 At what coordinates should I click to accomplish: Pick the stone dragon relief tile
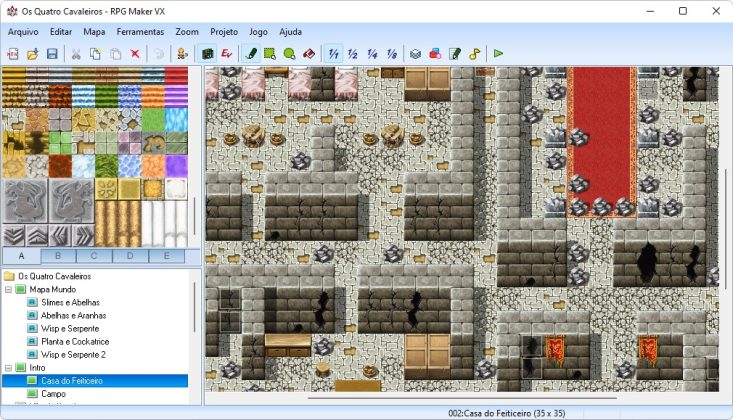tap(25, 201)
